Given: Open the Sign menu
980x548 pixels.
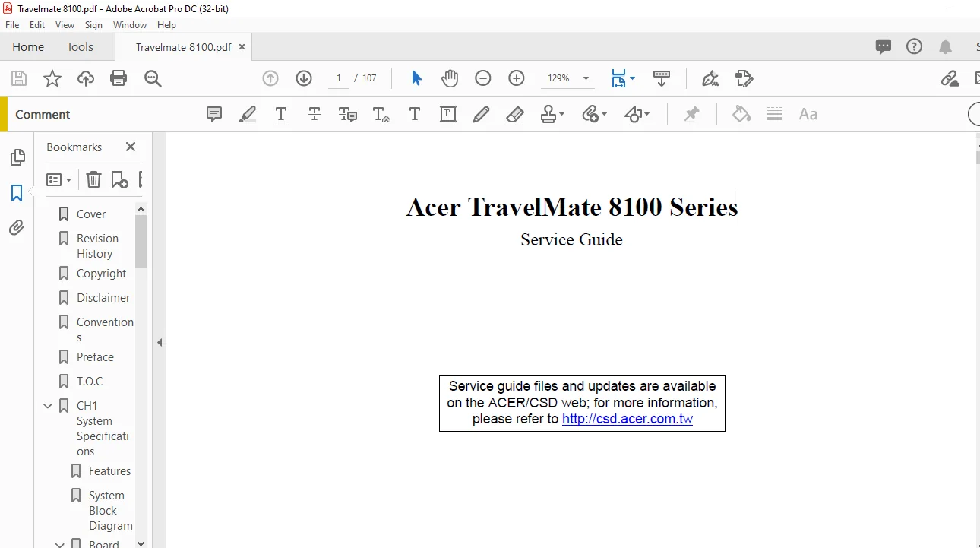Looking at the screenshot, I should (93, 25).
